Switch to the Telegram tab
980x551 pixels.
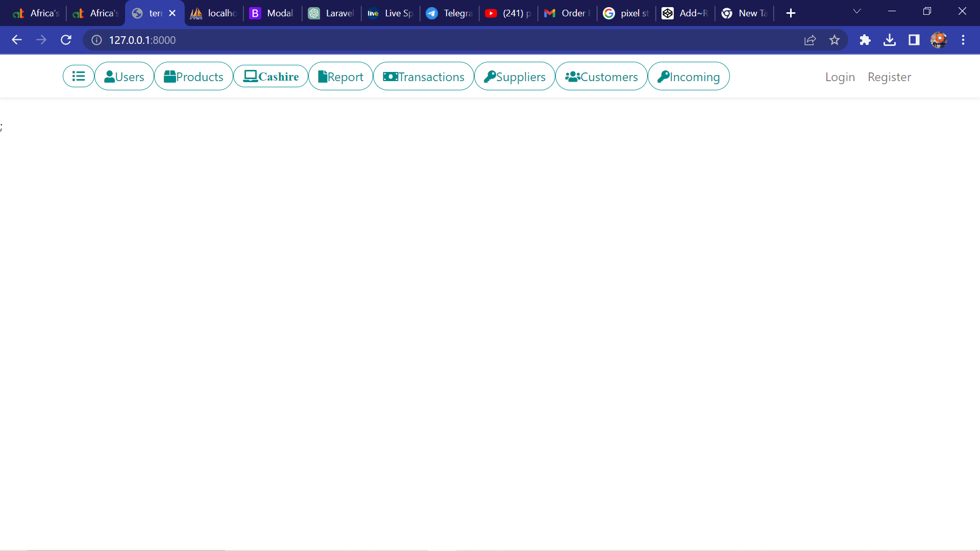pyautogui.click(x=450, y=13)
